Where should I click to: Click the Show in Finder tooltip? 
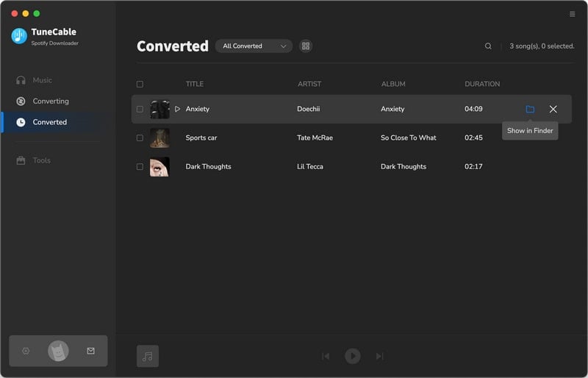(x=530, y=131)
